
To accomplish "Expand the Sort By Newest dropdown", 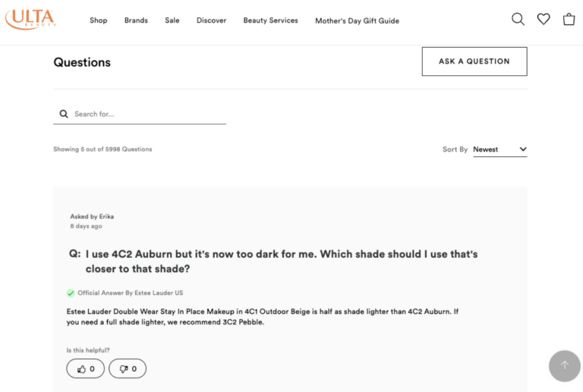I will point(499,149).
